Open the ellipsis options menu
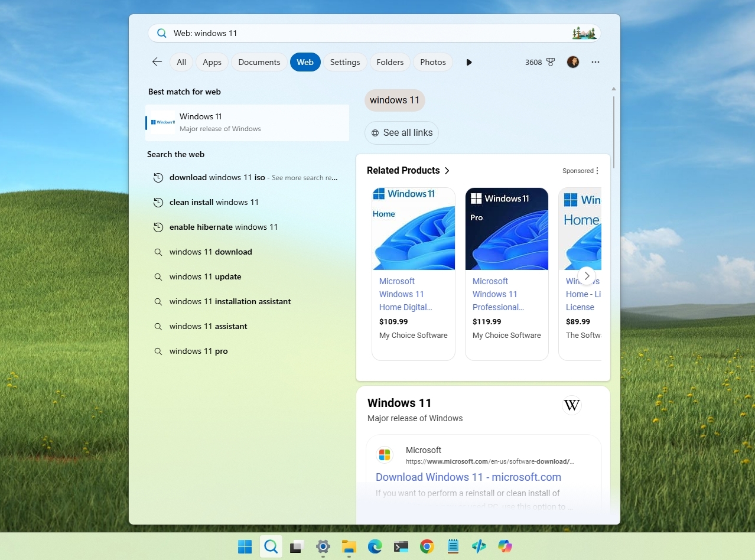This screenshot has height=560, width=755. 595,61
